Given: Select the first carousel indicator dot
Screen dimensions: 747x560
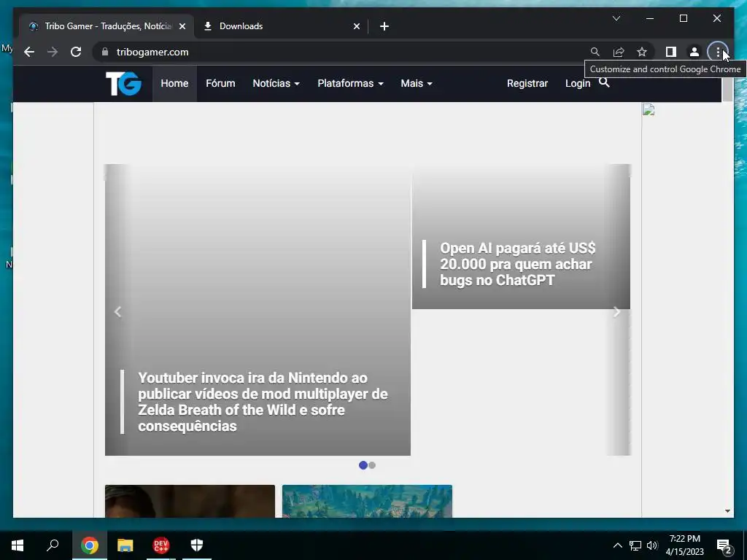Looking at the screenshot, I should [x=363, y=465].
